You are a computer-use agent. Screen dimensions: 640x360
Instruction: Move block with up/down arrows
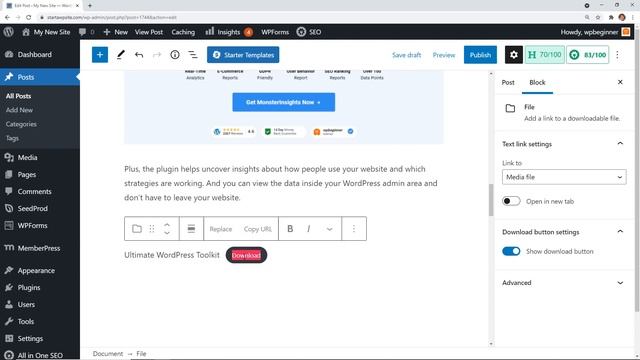click(x=167, y=229)
